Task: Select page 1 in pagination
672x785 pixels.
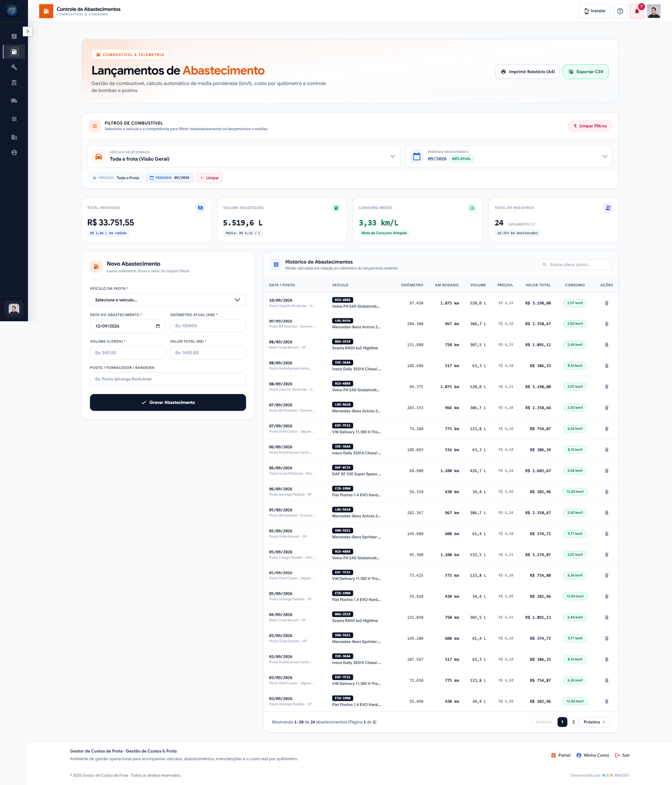Action: pos(562,722)
